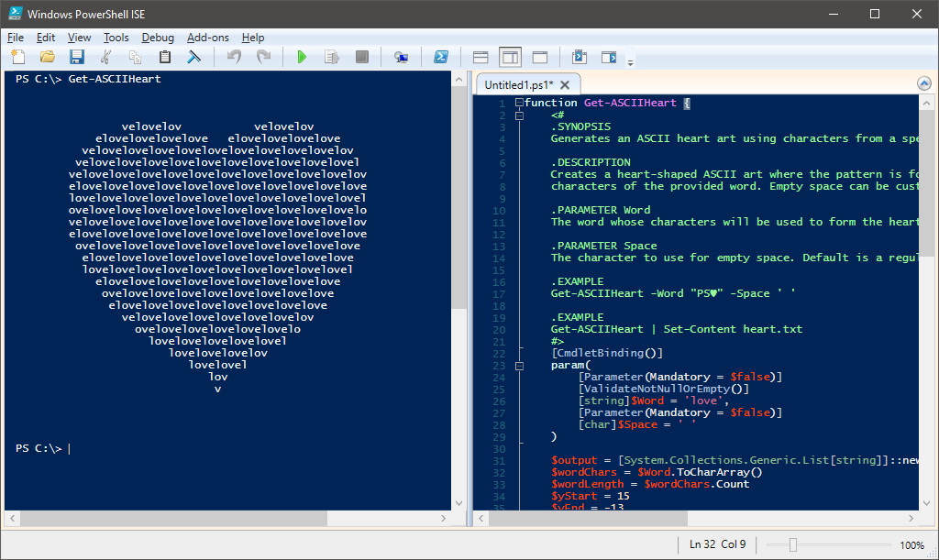
Task: Click 'Set-Content heart.txt' in the example
Action: click(733, 329)
